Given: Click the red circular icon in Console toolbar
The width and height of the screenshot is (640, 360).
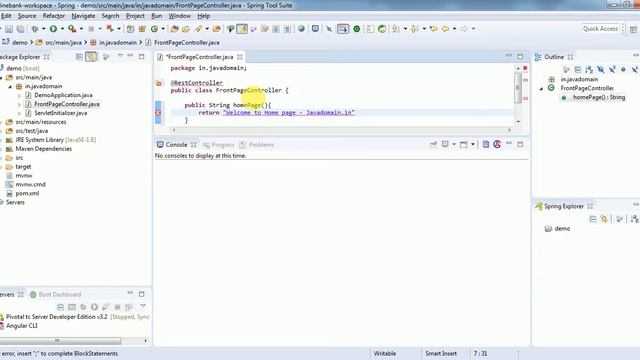Looking at the screenshot, I should point(497,144).
